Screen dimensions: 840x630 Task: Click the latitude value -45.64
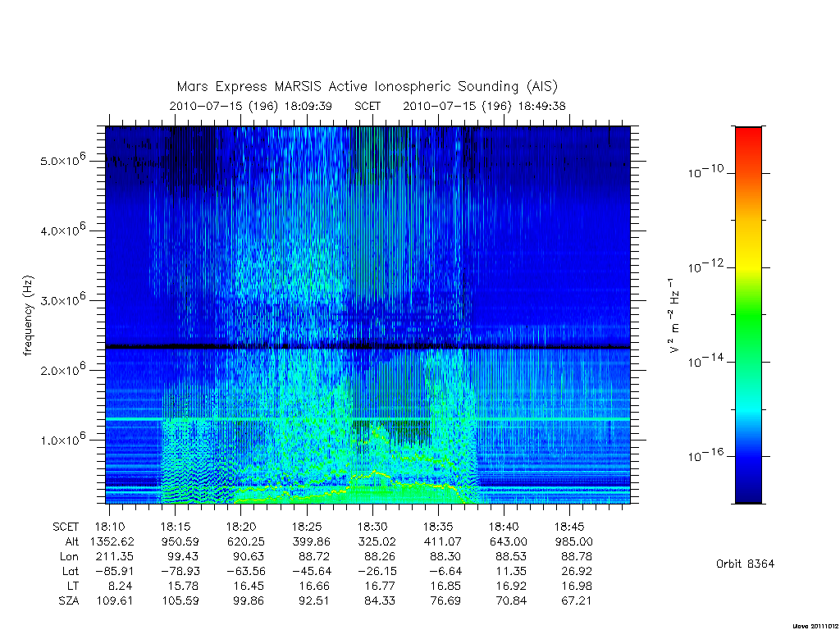[x=312, y=571]
